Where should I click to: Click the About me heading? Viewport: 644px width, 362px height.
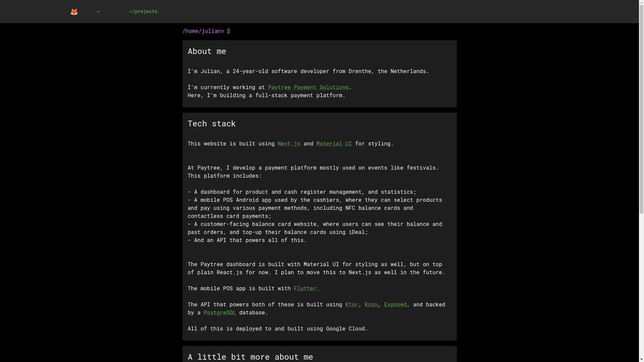coord(207,51)
